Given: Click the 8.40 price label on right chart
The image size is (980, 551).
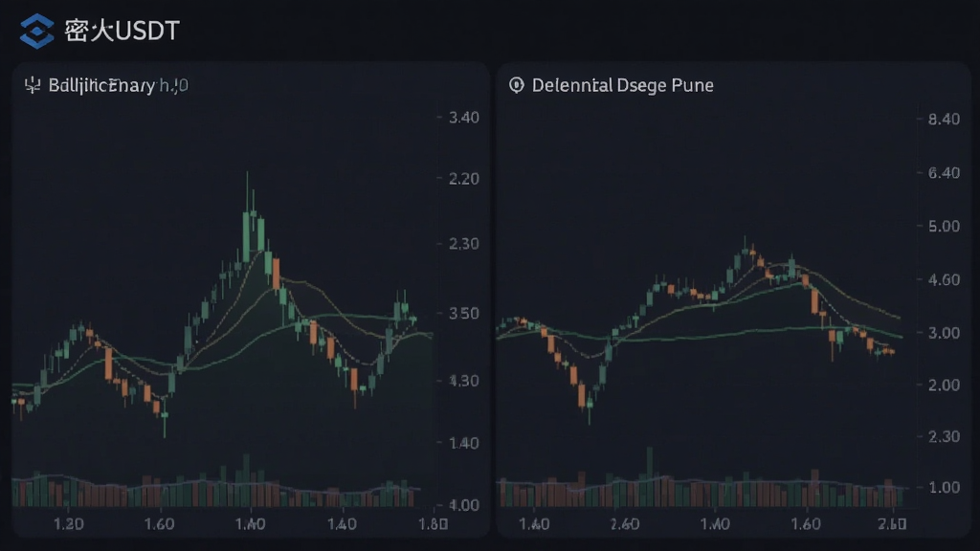Looking at the screenshot, I should click(944, 119).
